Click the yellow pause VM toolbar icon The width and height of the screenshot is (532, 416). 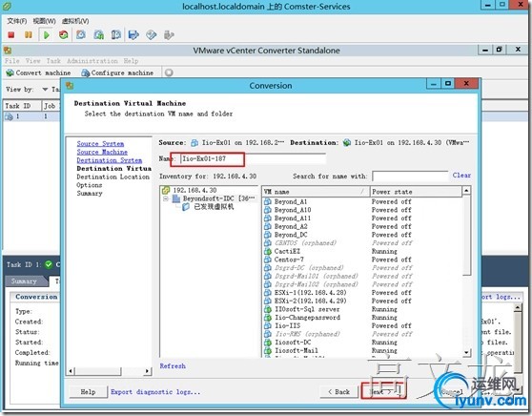point(29,35)
